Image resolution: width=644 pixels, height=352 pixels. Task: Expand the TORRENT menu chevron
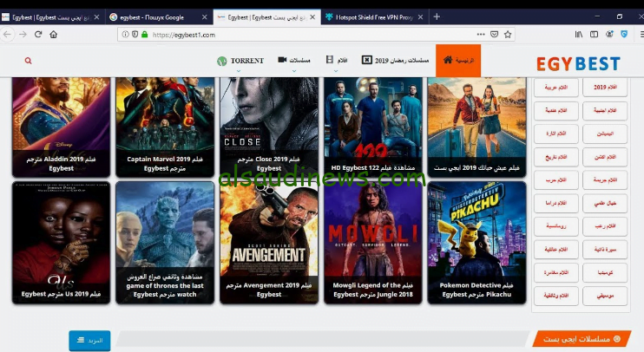[x=239, y=71]
